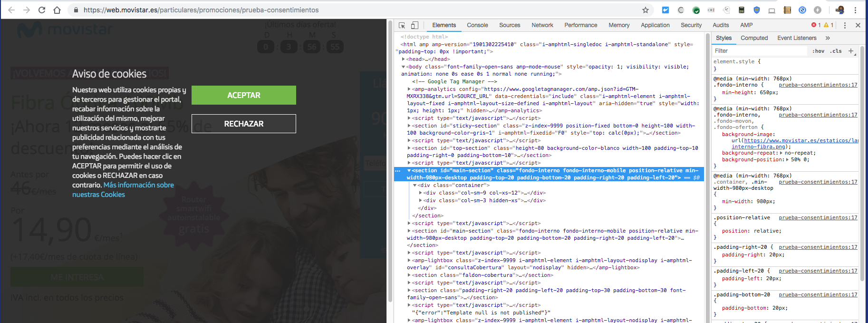Open the wooden crate extension icon
Screen dimensions: 868x323
click(787, 10)
